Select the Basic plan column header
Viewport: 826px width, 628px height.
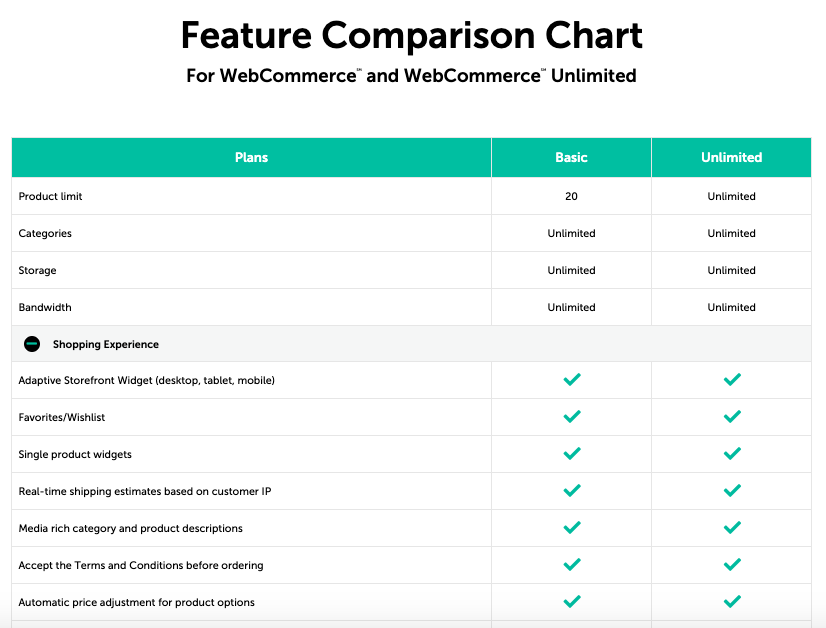(571, 157)
